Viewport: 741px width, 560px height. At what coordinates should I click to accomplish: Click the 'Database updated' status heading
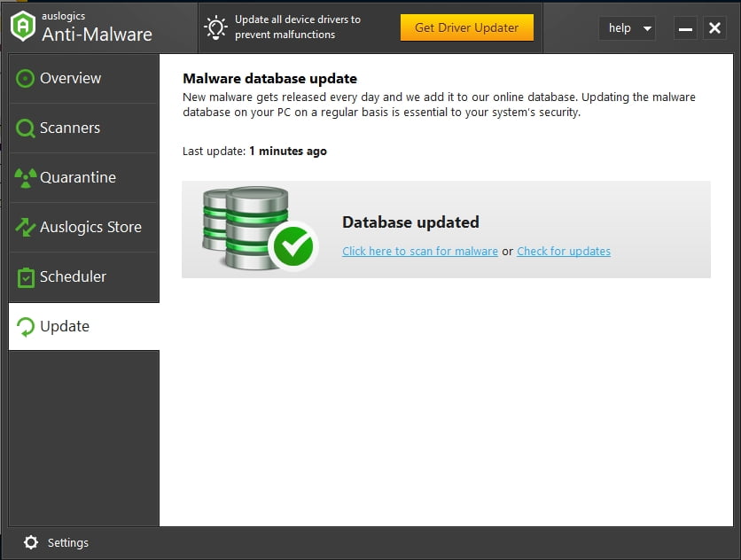[410, 222]
